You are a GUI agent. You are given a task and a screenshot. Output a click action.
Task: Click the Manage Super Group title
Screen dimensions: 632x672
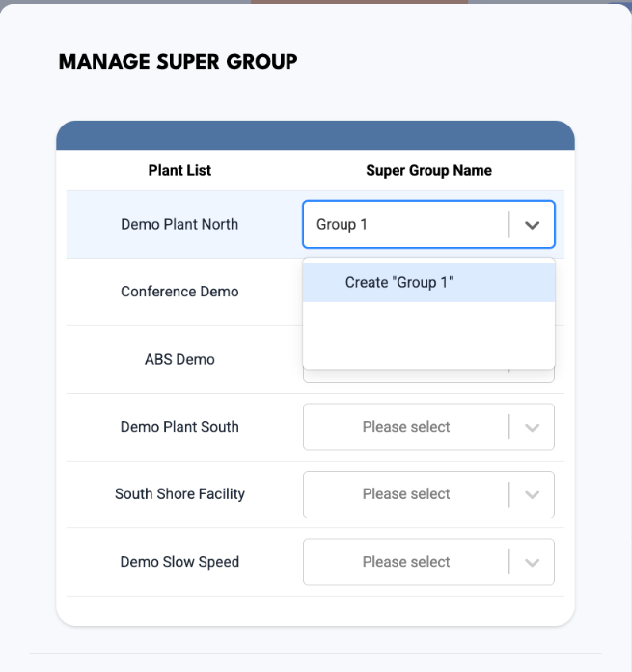(x=178, y=61)
